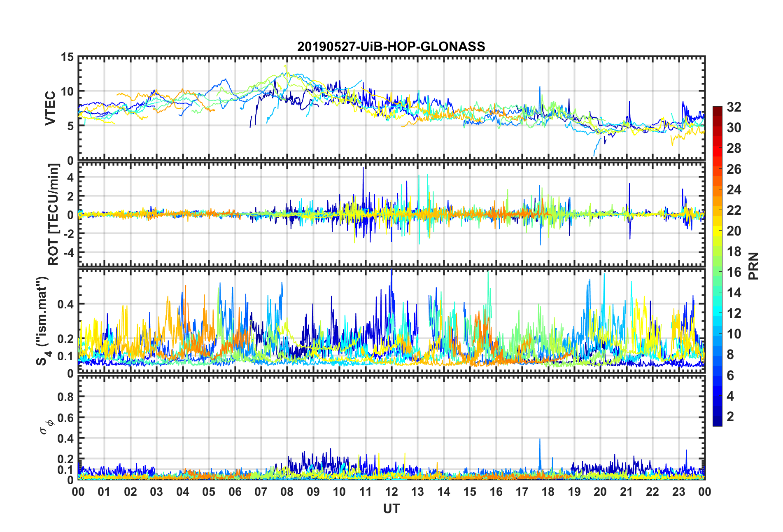Pick the colorbar tick label 22
The height and width of the screenshot is (532, 783).
734,210
